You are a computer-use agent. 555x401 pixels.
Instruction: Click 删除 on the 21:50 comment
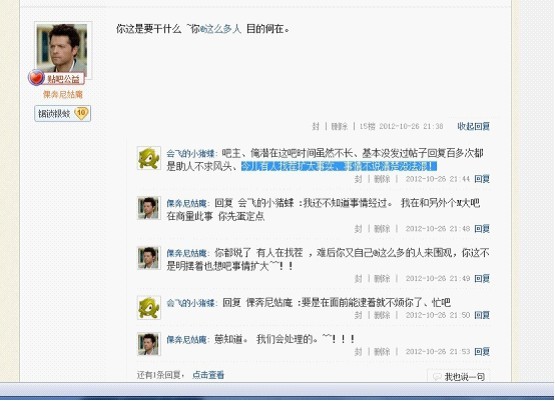click(x=382, y=315)
